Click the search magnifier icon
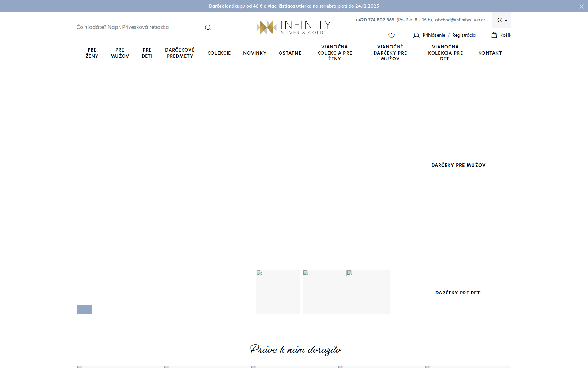The height and width of the screenshot is (368, 588). pyautogui.click(x=208, y=27)
